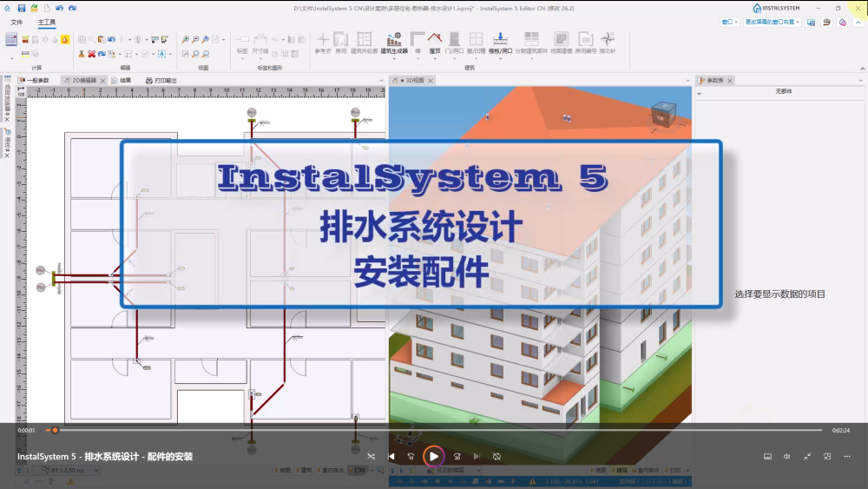Click the Save icon in quick access toolbar

point(21,9)
